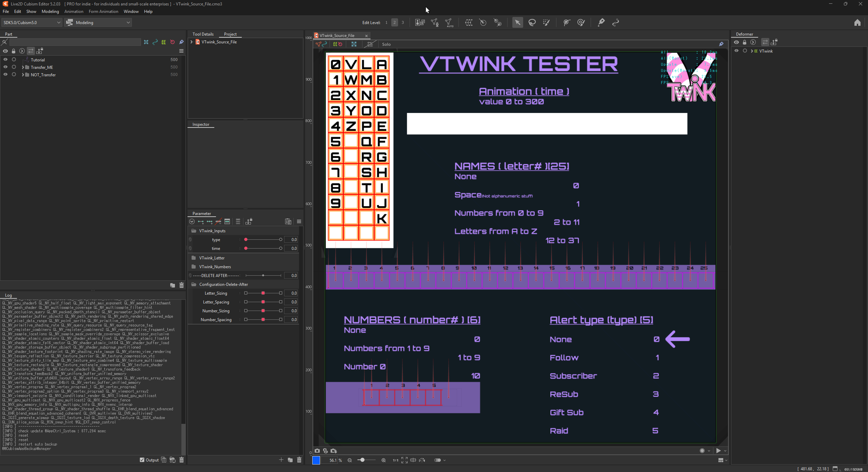
Task: Hide the Tutorial part with eye icon
Action: point(5,59)
